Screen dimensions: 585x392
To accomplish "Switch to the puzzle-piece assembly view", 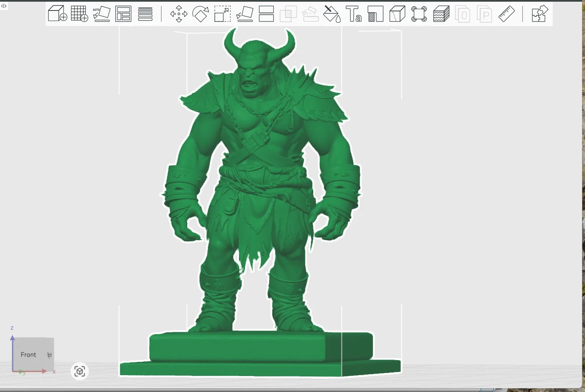I will 540,14.
